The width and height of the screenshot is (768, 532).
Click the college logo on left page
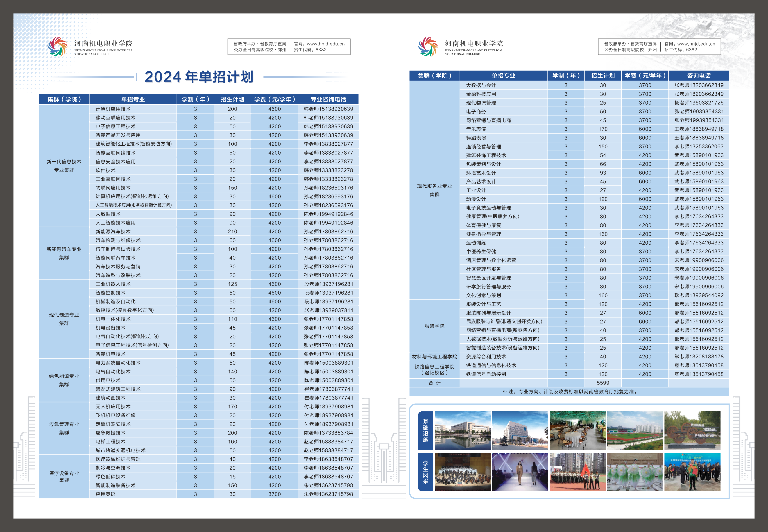[x=57, y=47]
